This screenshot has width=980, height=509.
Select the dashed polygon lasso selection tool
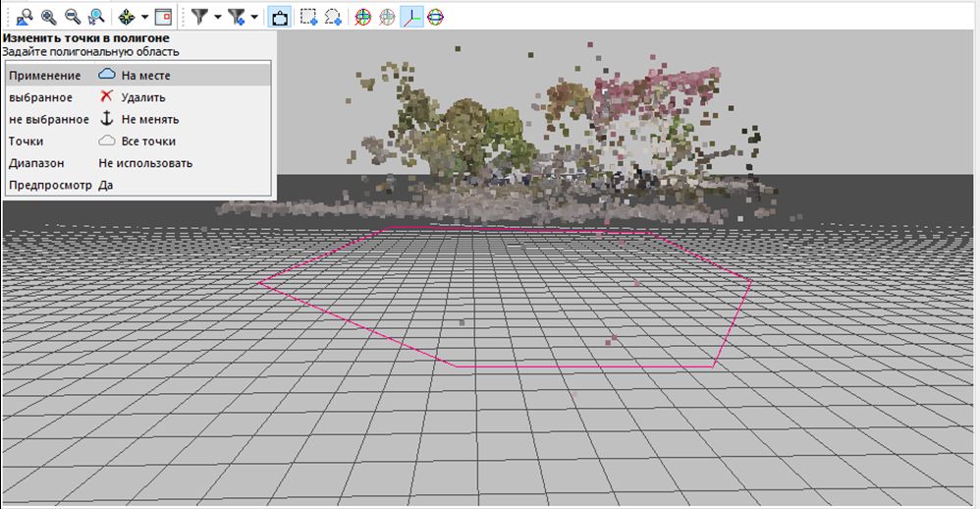tap(333, 17)
